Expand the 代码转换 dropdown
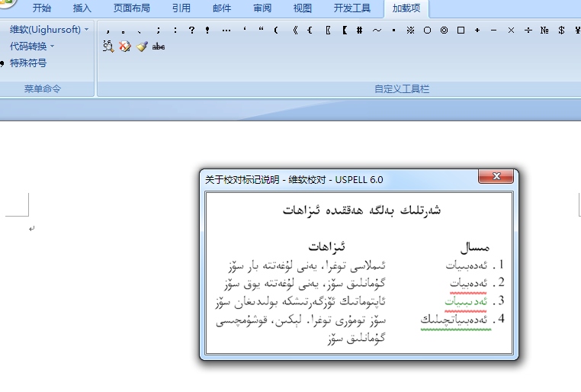 (x=32, y=47)
